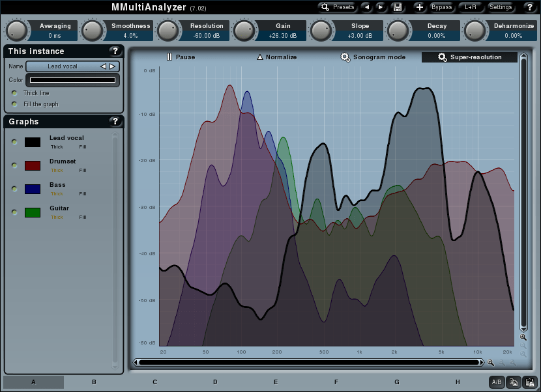The image size is (541, 392).
Task: Switch to preset slot C
Action: (x=154, y=382)
